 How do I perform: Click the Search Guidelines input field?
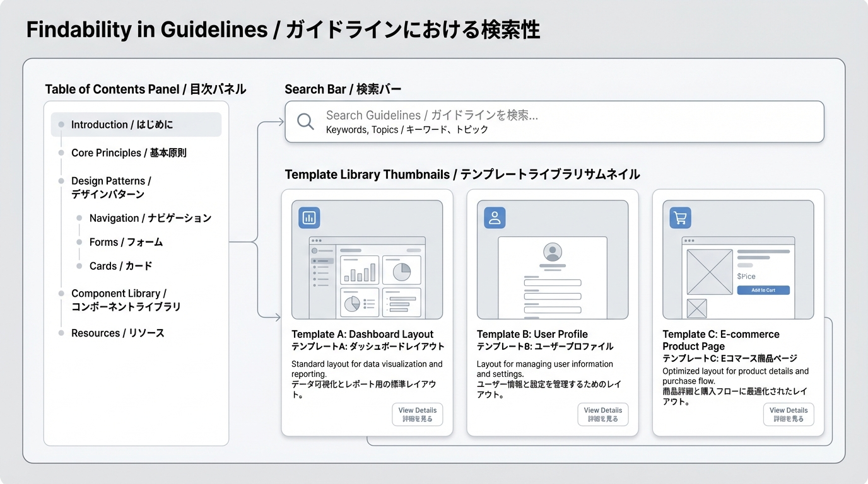click(x=555, y=121)
